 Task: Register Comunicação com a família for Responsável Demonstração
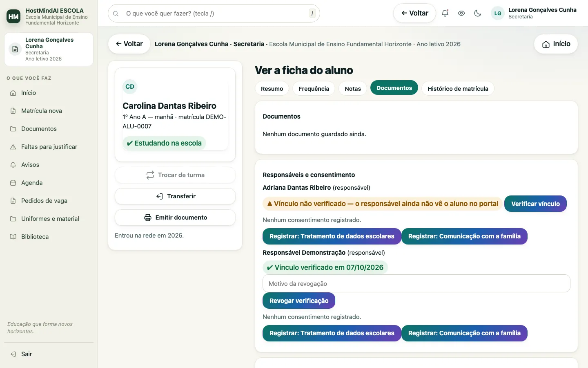pyautogui.click(x=464, y=333)
